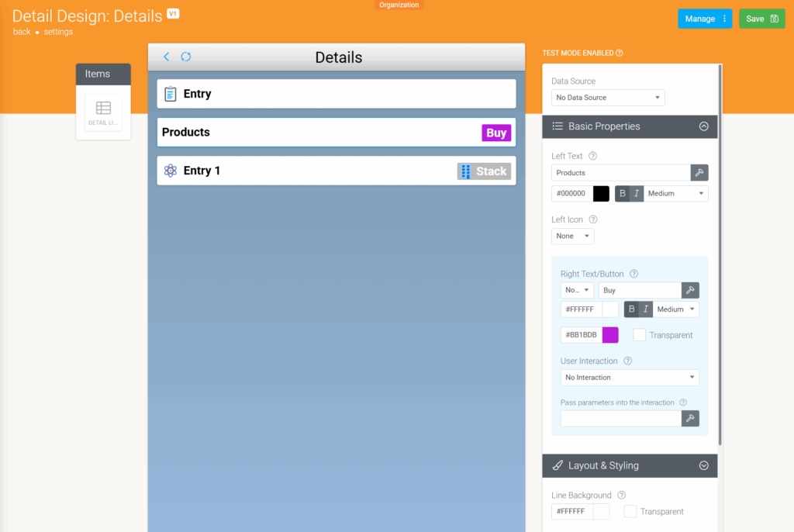Click the Left Text input containing Products
Screen dimensions: 794x532
pos(621,173)
